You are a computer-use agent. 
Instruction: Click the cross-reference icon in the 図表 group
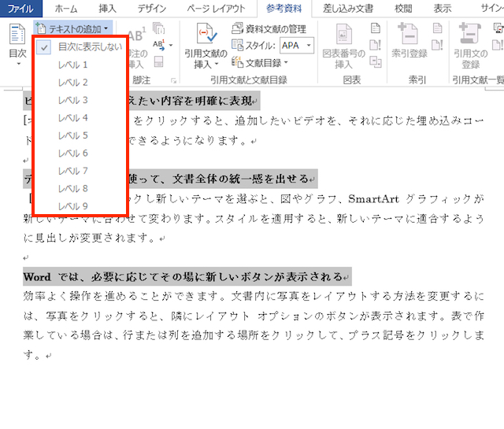(x=376, y=61)
